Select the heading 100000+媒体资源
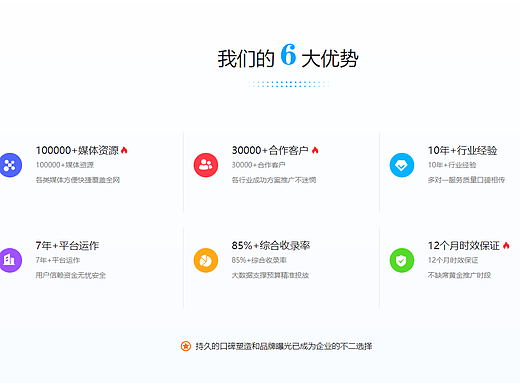This screenshot has width=520, height=390. (77, 150)
